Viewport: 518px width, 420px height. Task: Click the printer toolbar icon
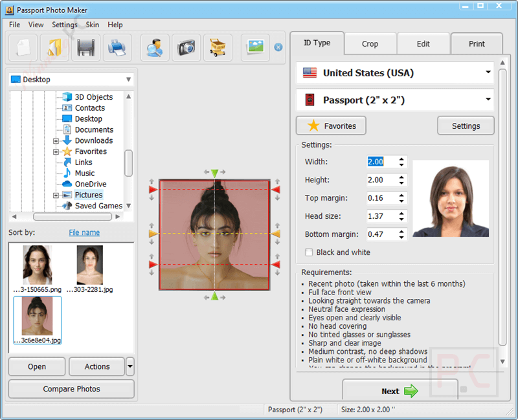[117, 48]
